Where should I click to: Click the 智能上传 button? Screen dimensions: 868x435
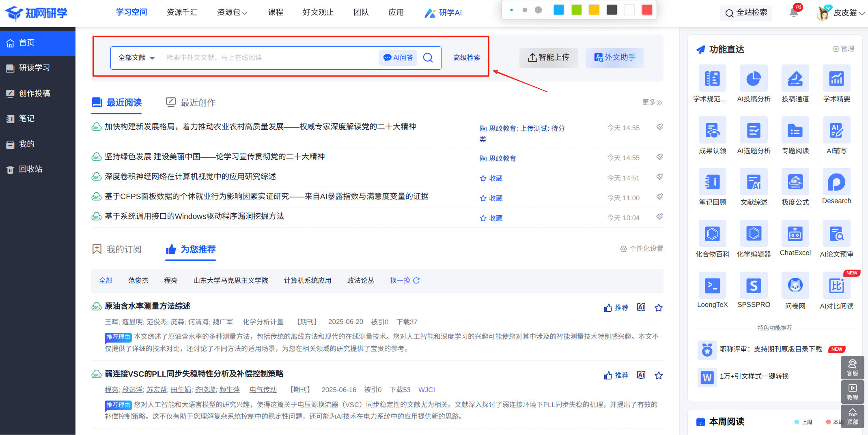coord(548,58)
